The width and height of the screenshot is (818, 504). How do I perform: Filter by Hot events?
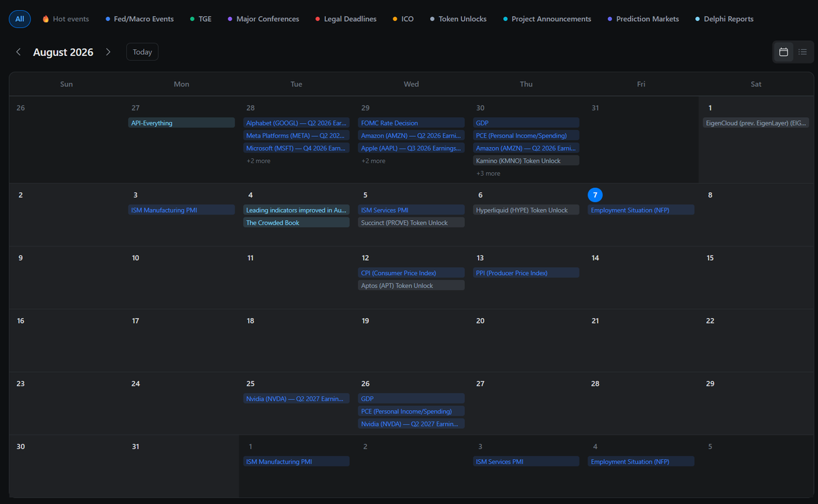pyautogui.click(x=65, y=19)
